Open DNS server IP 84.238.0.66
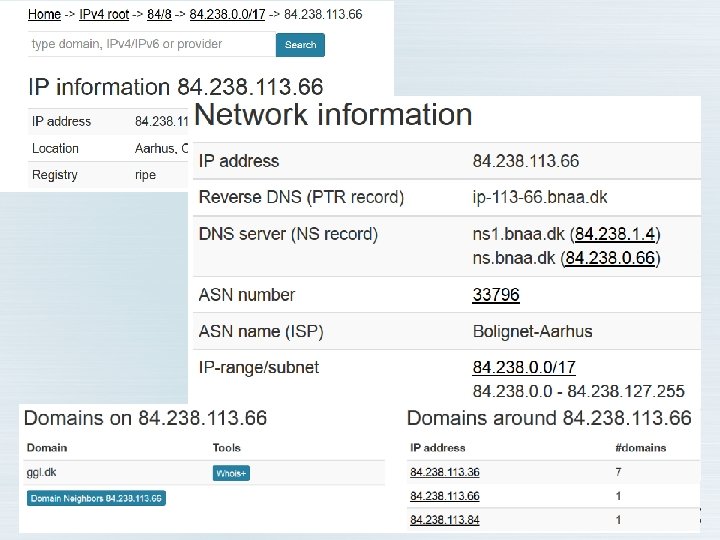Image resolution: width=720 pixels, height=540 pixels. tap(611, 258)
